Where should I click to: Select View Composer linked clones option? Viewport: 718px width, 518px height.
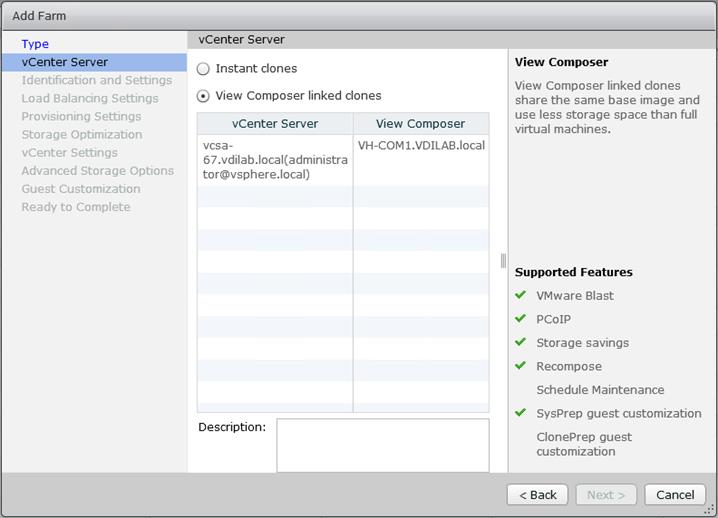coord(203,96)
